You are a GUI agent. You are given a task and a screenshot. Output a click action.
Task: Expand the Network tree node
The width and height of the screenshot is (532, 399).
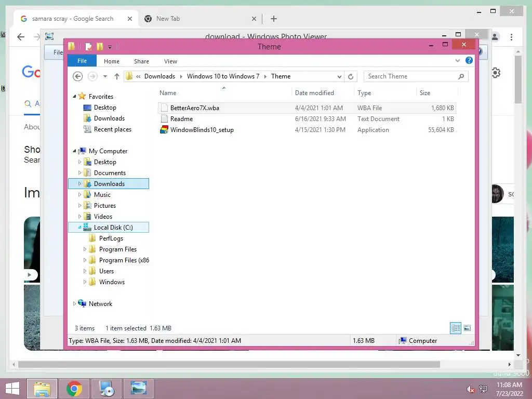click(x=74, y=303)
